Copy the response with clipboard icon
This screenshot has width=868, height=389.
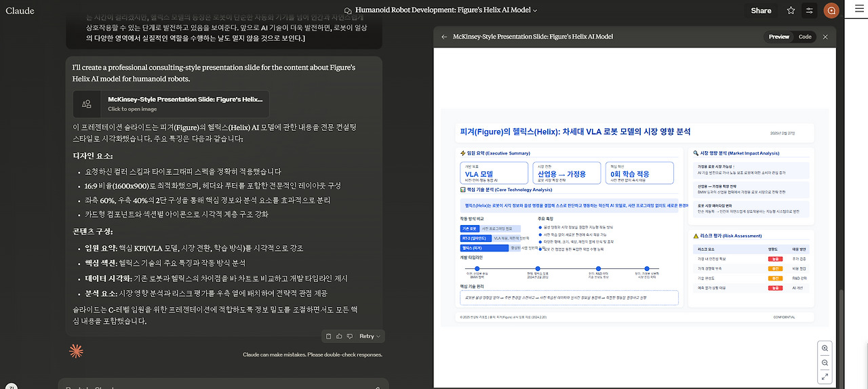329,336
